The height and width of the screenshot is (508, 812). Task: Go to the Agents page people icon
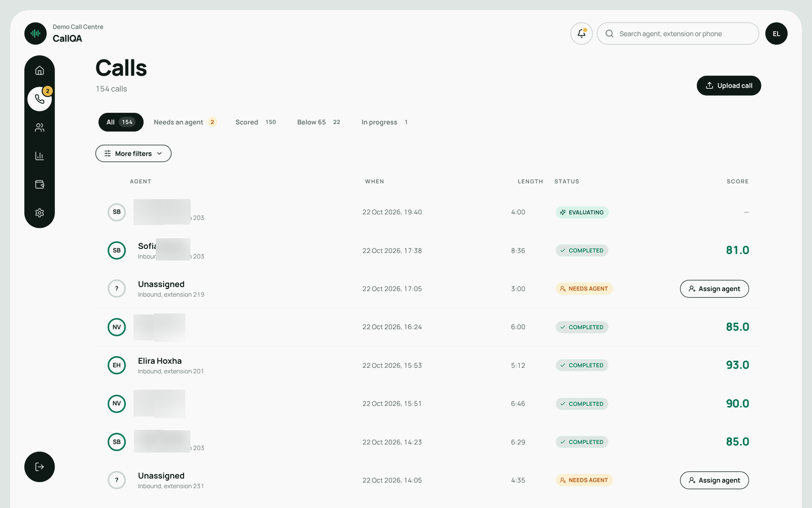[40, 128]
